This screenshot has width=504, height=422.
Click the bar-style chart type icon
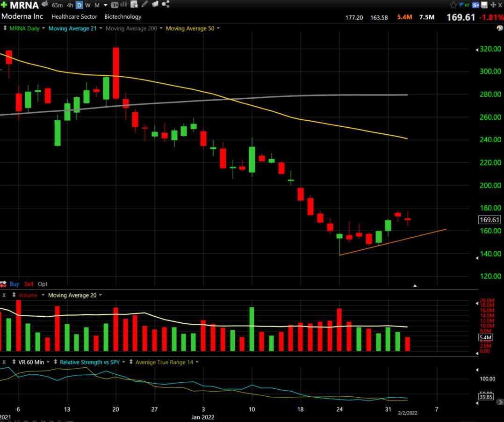point(123,5)
